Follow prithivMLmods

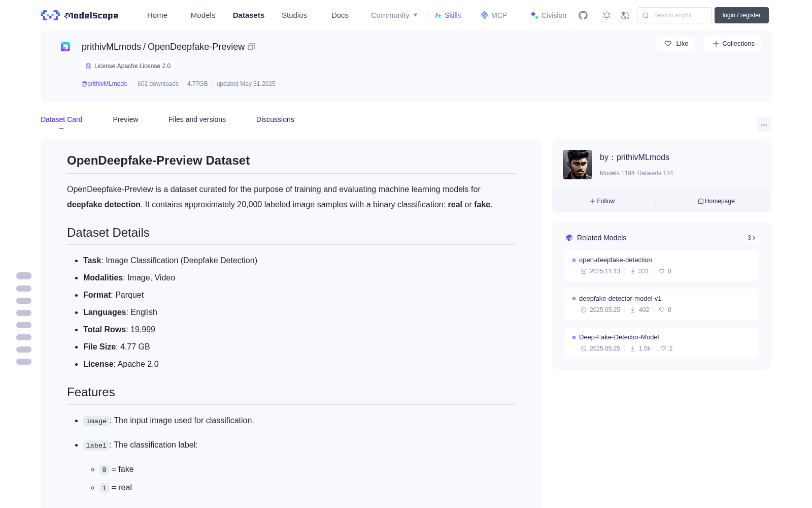tap(602, 201)
